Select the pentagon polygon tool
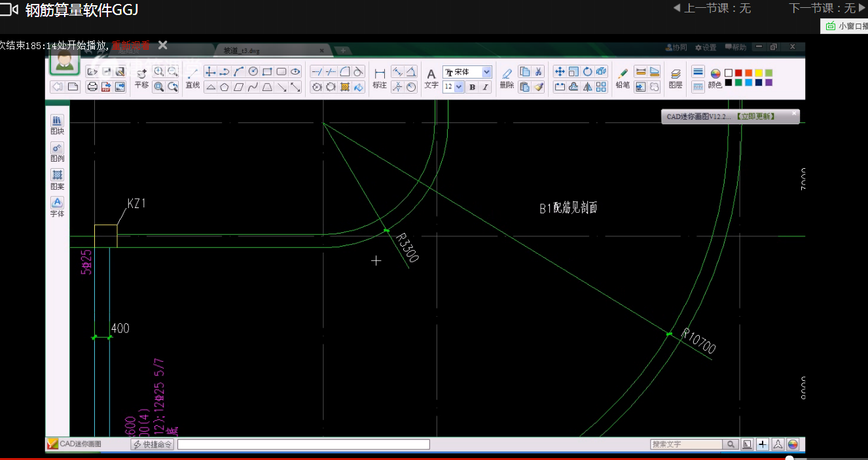The height and width of the screenshot is (460, 868). [224, 86]
